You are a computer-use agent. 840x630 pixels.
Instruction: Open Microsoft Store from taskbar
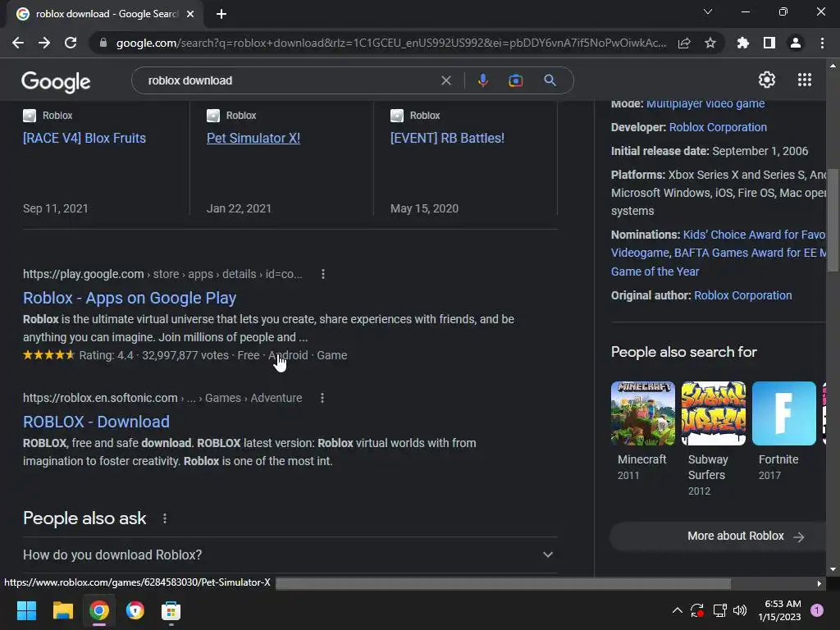click(171, 610)
